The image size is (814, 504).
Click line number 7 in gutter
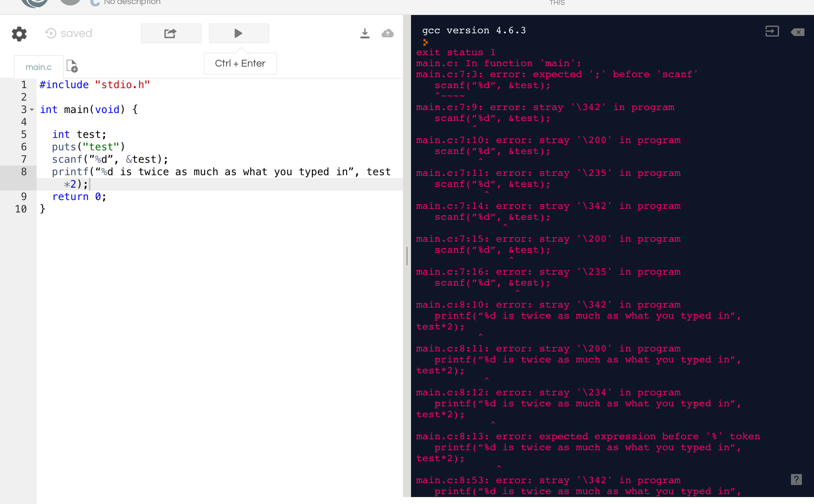click(x=24, y=159)
